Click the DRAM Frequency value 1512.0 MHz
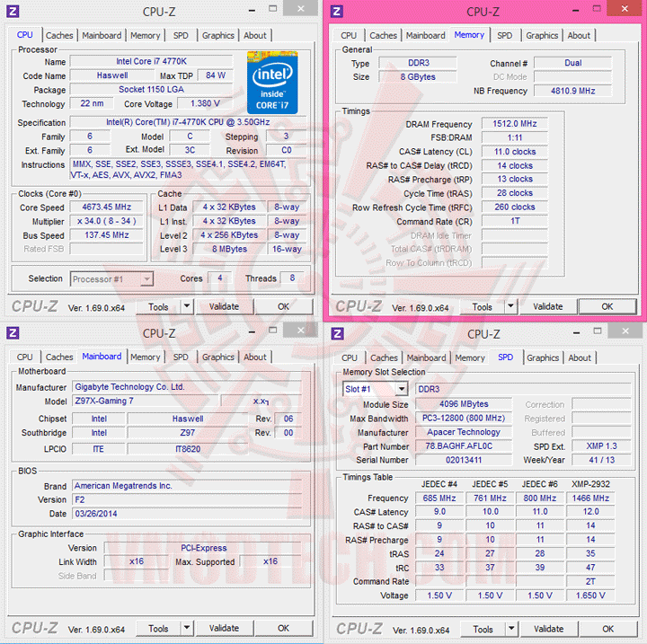The image size is (647, 644). tap(515, 124)
